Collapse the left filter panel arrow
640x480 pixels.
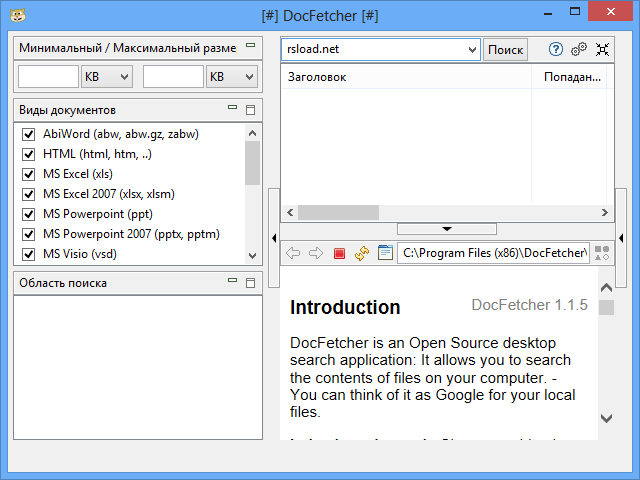[274, 238]
